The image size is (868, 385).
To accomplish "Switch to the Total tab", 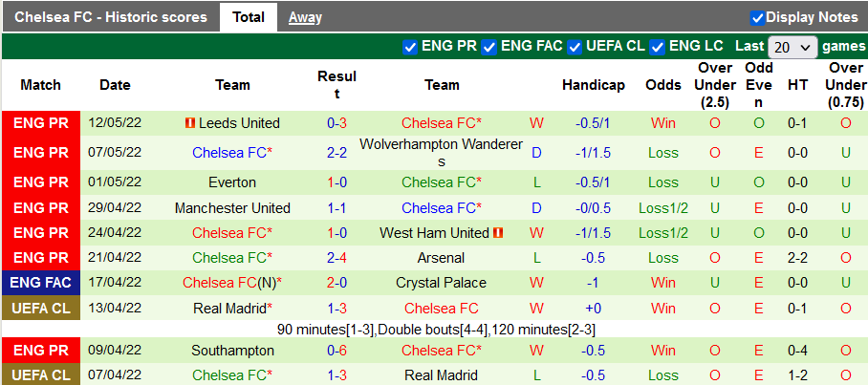I will tap(249, 17).
